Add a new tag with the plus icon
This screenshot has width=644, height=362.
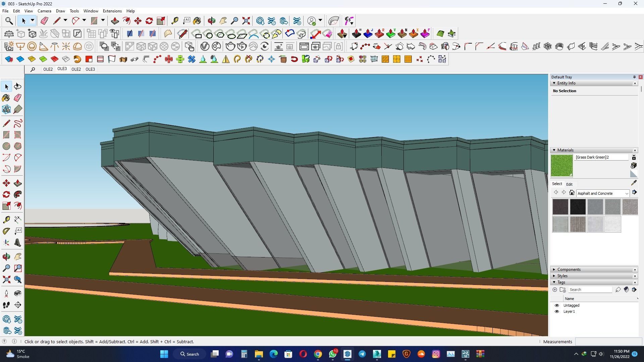click(555, 290)
